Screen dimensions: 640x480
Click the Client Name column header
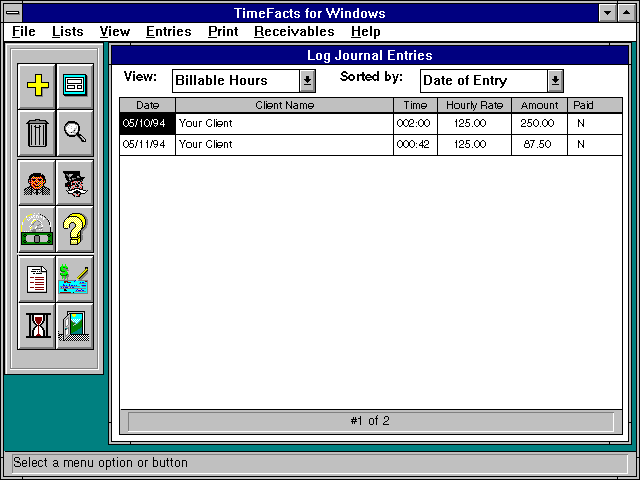[x=284, y=105]
